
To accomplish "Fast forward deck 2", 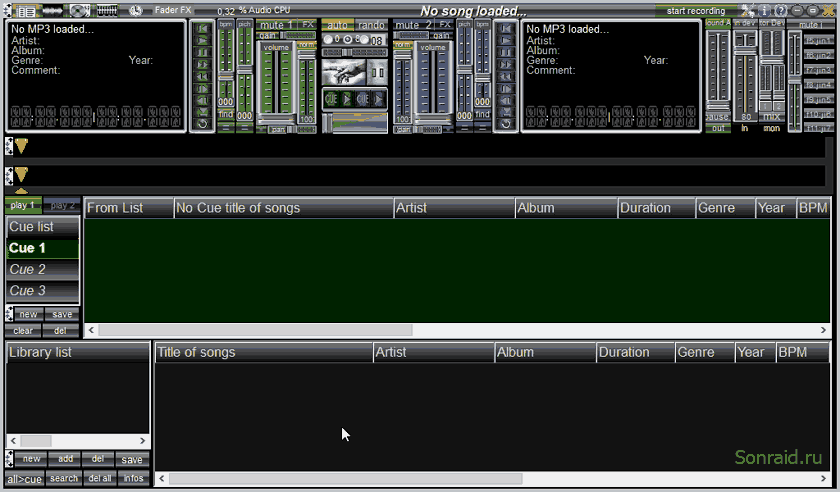I will coord(505,64).
